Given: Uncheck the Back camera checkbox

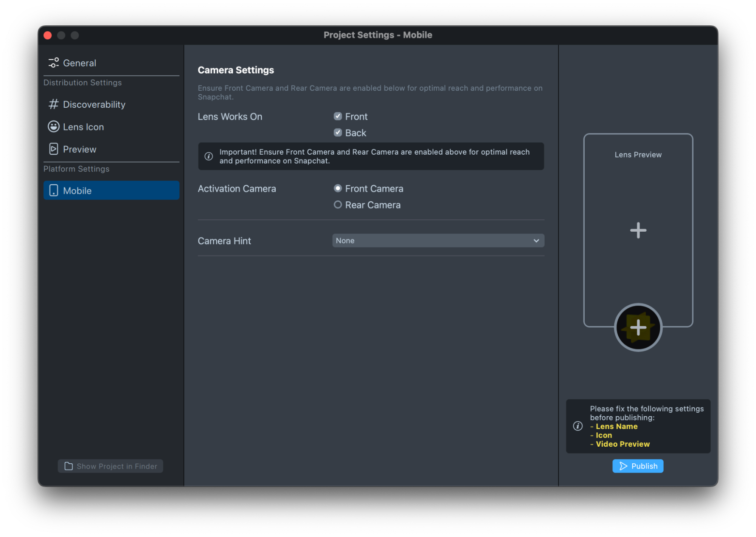Looking at the screenshot, I should [x=338, y=133].
